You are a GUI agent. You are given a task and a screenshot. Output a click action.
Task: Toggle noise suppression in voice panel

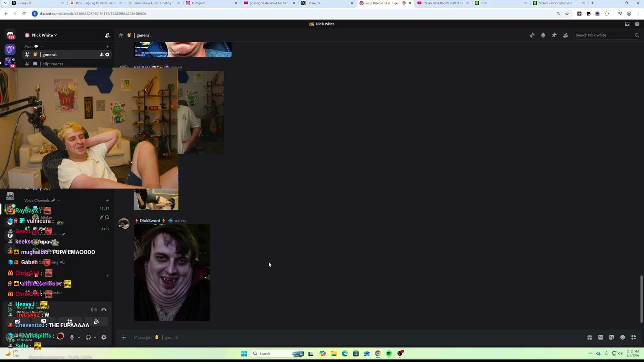(94, 310)
